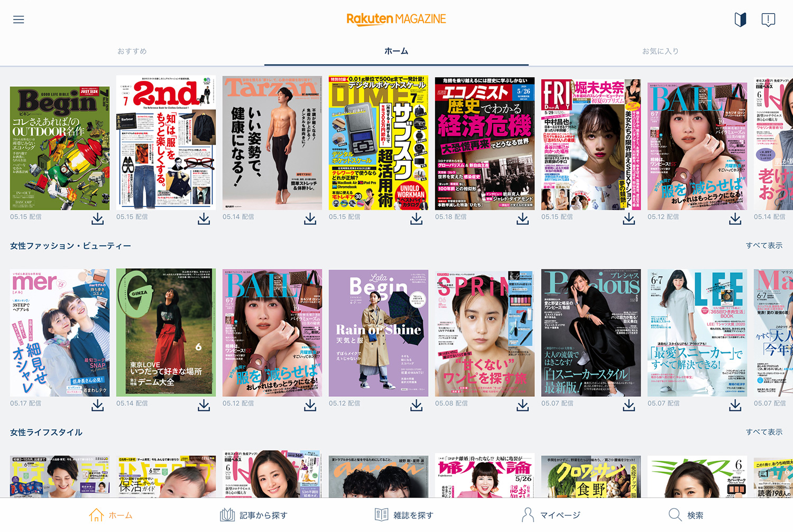Screen dimensions: 793x532
Task: Click the 05.18 配信 date under Economist
Action: point(451,217)
